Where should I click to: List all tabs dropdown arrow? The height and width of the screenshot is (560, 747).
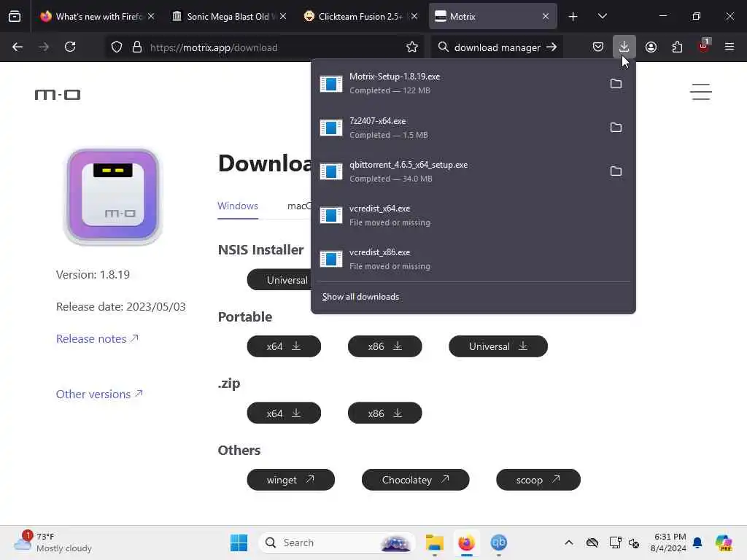pos(602,17)
